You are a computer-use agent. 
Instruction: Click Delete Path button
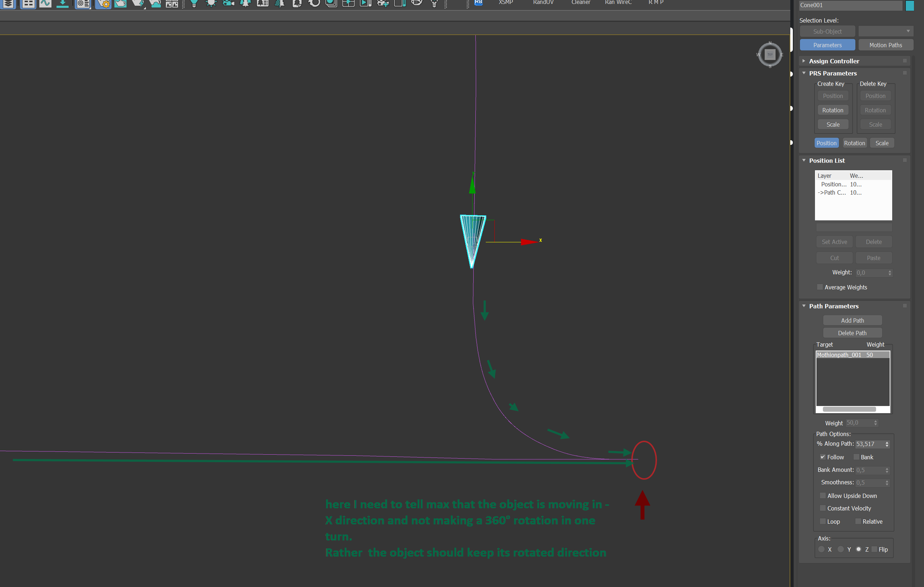853,332
